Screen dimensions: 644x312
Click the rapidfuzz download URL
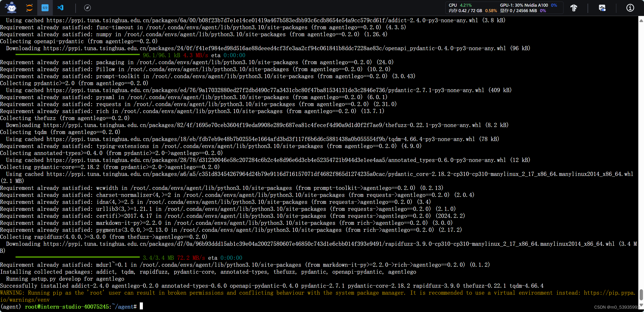coord(329,244)
